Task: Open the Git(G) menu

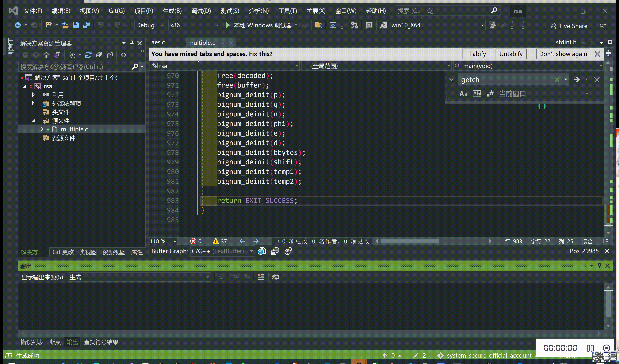Action: pos(116,11)
